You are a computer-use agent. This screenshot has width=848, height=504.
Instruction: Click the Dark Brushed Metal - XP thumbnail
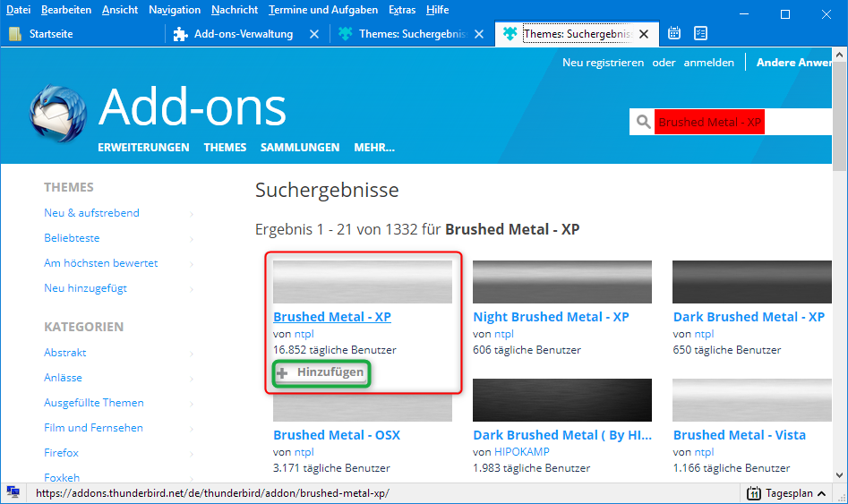tap(752, 282)
